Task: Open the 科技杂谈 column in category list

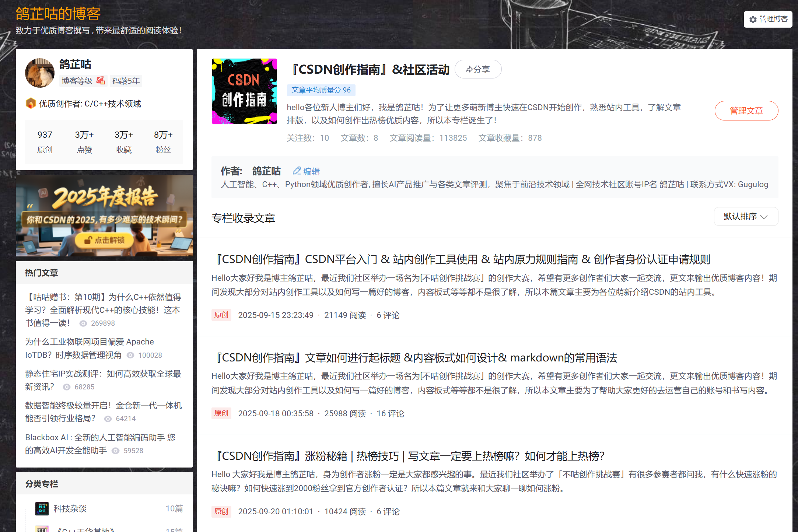Action: (x=70, y=508)
